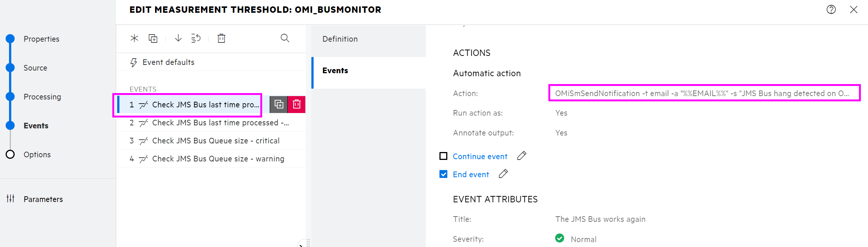Open the Parameters section
This screenshot has width=868, height=247.
pos(44,199)
